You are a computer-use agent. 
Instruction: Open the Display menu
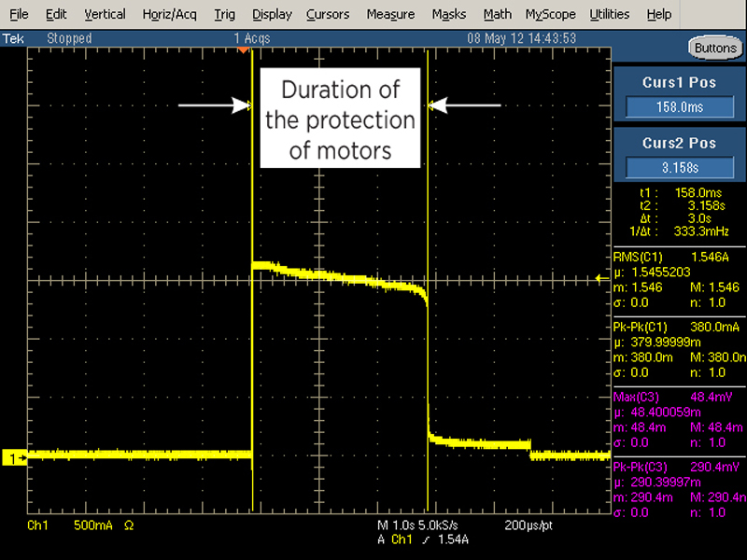tap(272, 15)
